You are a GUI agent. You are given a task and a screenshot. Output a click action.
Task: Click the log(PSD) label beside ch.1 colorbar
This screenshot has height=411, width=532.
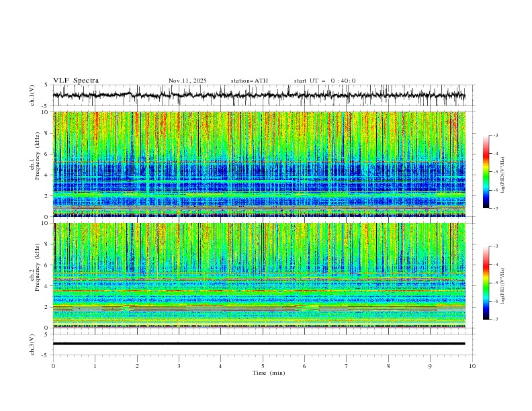(502, 175)
